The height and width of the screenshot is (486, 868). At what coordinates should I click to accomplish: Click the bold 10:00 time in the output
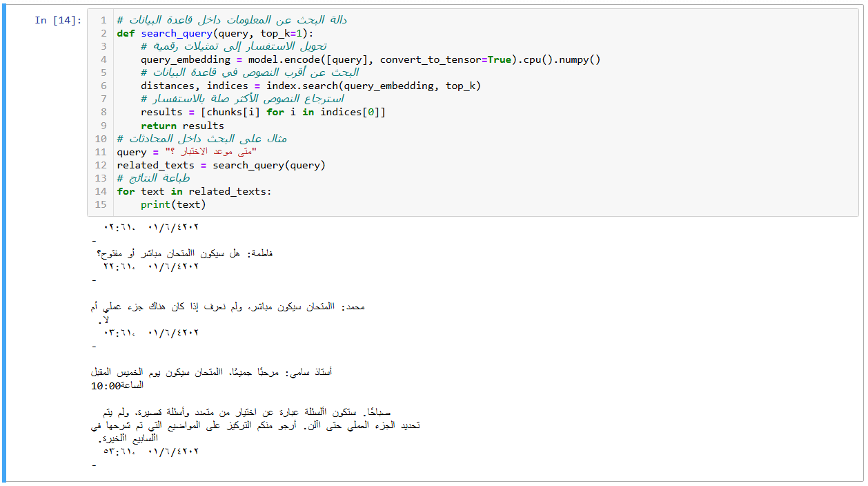[106, 386]
